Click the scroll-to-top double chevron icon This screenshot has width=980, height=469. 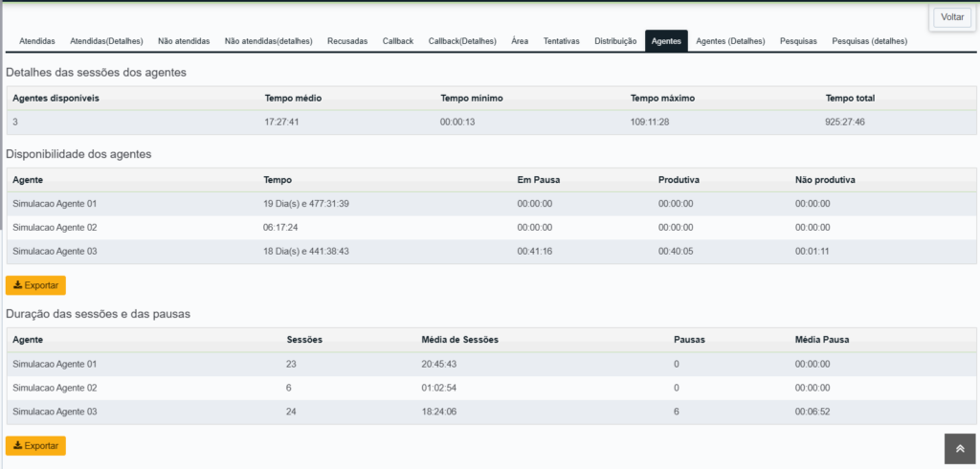point(960,448)
